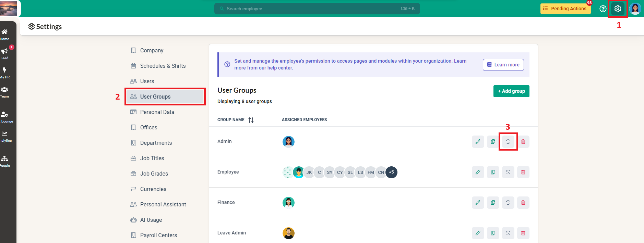The height and width of the screenshot is (243, 644).
Task: Sort groups by Group Name column
Action: coord(251,120)
